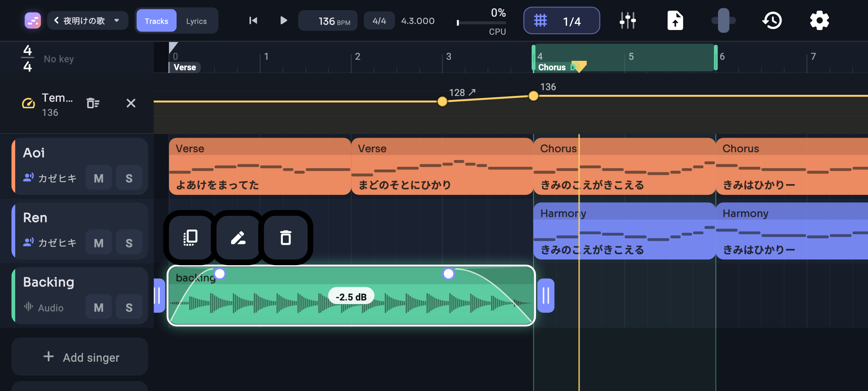
Task: Switch to the Lyrics tab
Action: (x=196, y=21)
